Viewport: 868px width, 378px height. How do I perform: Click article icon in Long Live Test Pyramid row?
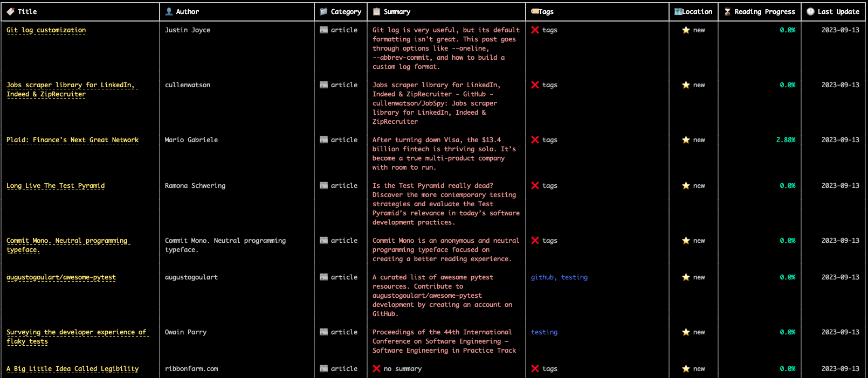(323, 186)
